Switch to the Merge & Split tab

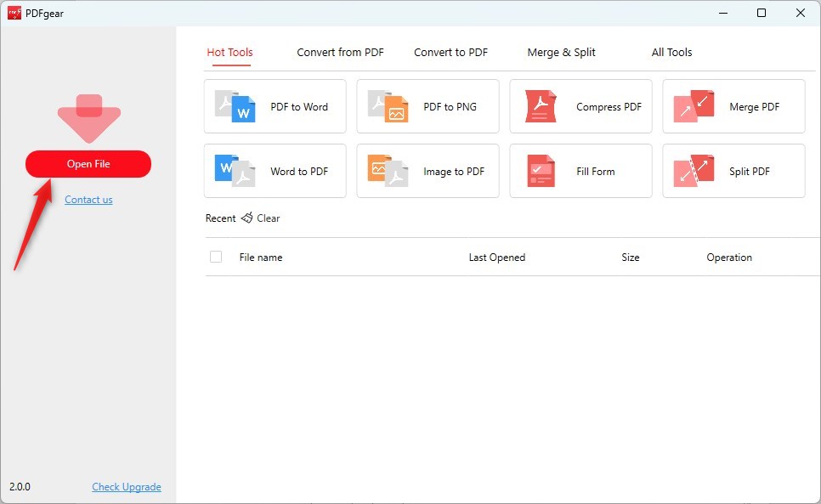561,52
